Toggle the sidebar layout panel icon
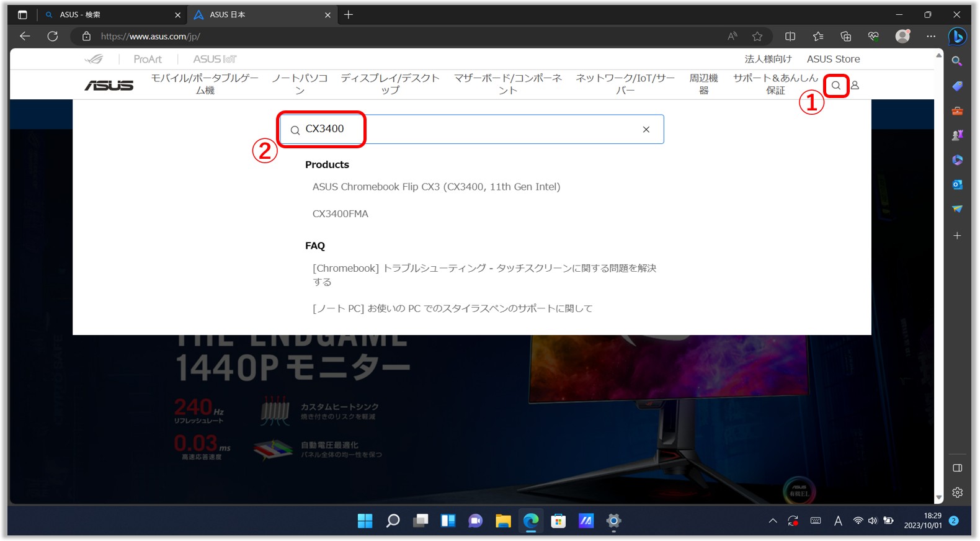 click(957, 468)
